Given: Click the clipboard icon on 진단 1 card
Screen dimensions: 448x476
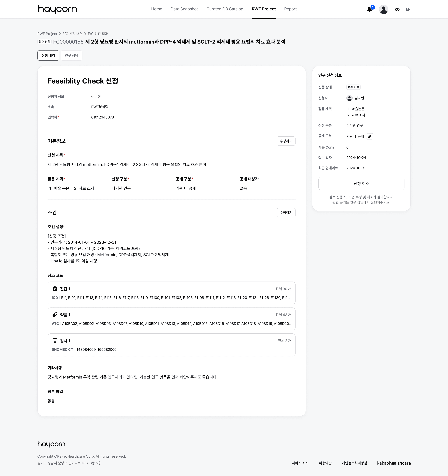Looking at the screenshot, I should point(55,289).
